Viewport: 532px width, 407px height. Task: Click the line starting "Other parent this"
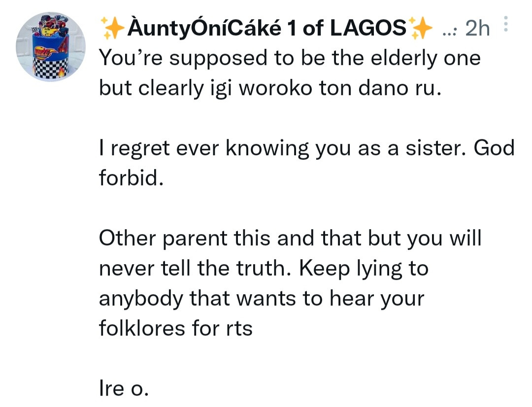[x=290, y=238]
